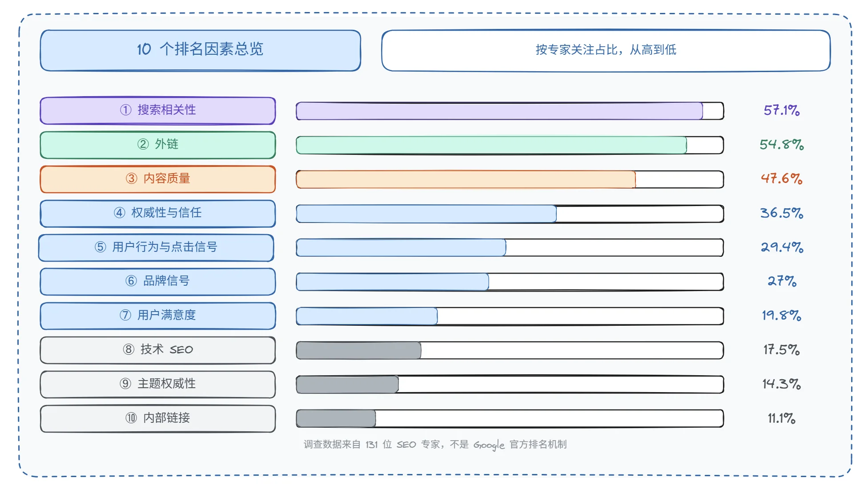Choose the ⑦ 用户满意度 label
This screenshot has height=486, width=868.
pyautogui.click(x=158, y=316)
